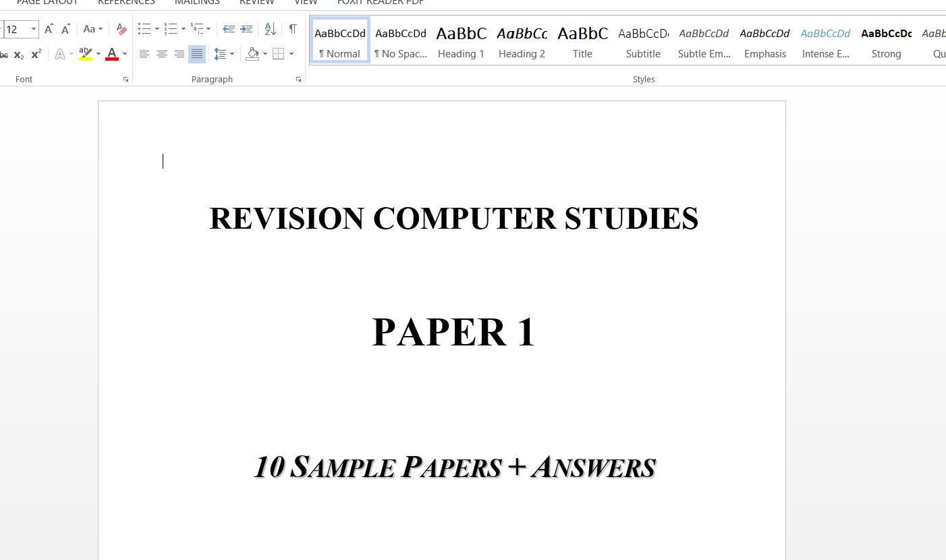Increase the paragraph indent

[x=246, y=29]
